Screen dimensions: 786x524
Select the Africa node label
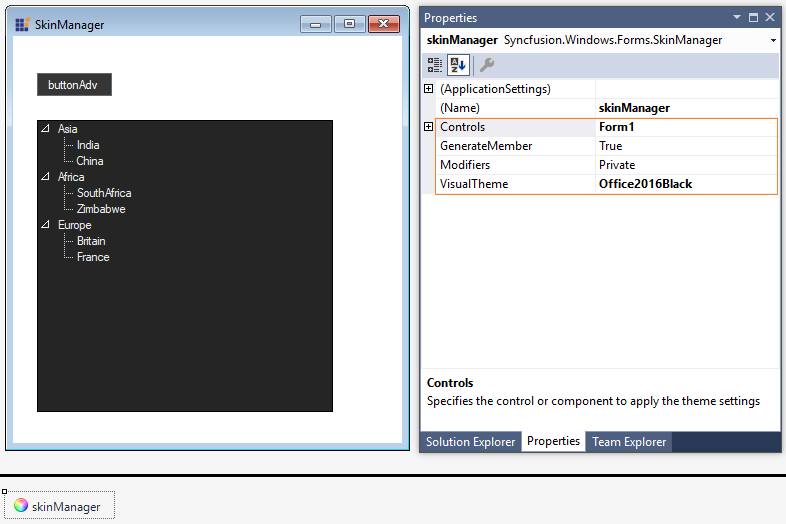(71, 177)
